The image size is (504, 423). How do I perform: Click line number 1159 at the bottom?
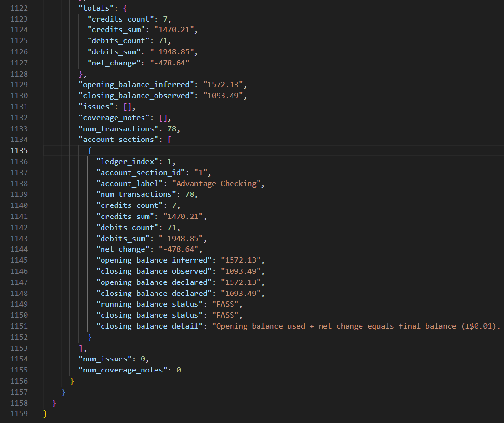18,413
